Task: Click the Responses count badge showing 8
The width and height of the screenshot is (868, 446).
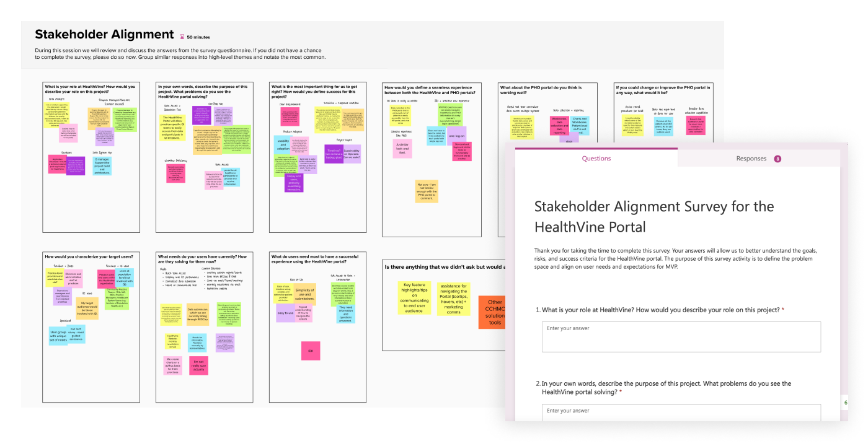Action: coord(777,159)
